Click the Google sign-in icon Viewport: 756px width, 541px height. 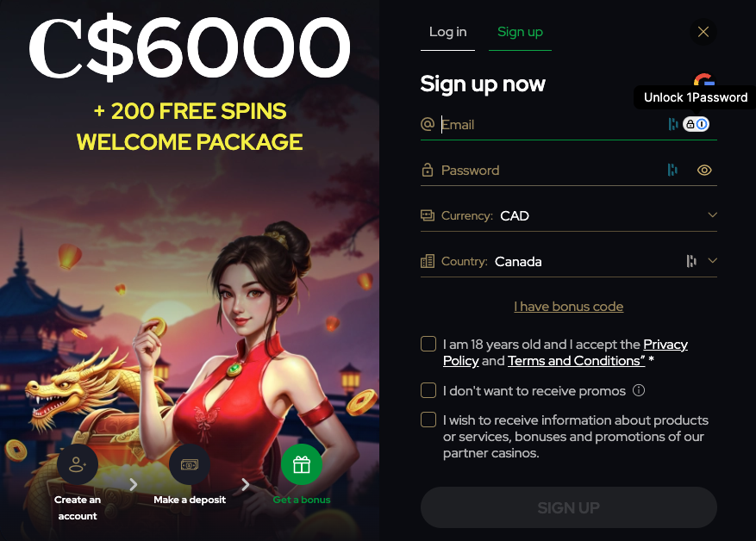[704, 80]
